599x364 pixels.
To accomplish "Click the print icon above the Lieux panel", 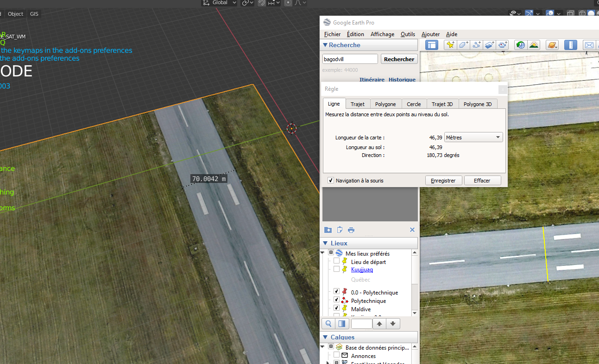I will (351, 230).
